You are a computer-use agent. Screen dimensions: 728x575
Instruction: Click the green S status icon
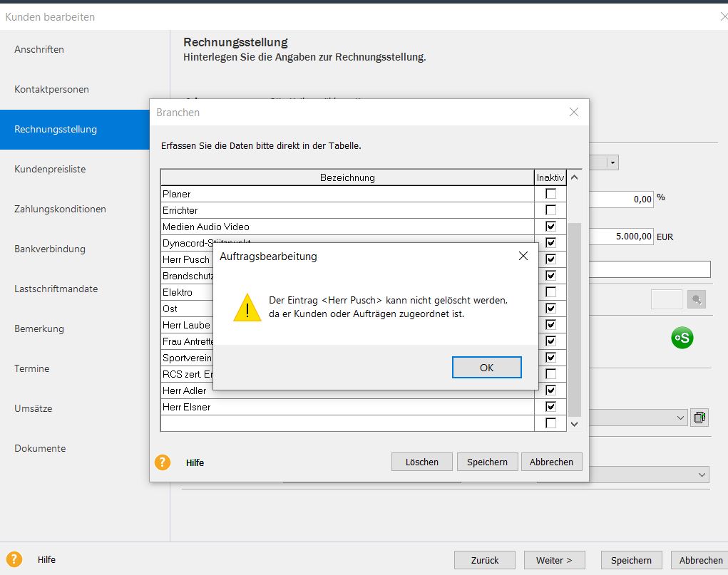pos(682,338)
